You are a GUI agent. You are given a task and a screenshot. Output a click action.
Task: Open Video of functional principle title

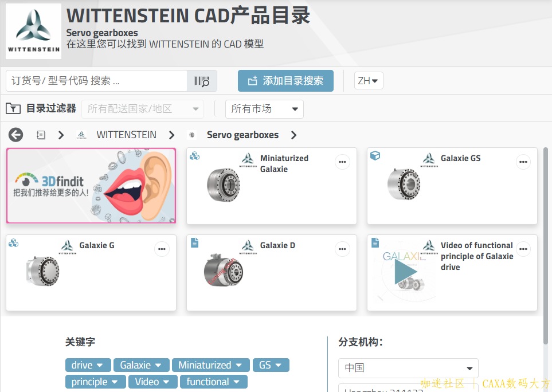[x=477, y=256]
